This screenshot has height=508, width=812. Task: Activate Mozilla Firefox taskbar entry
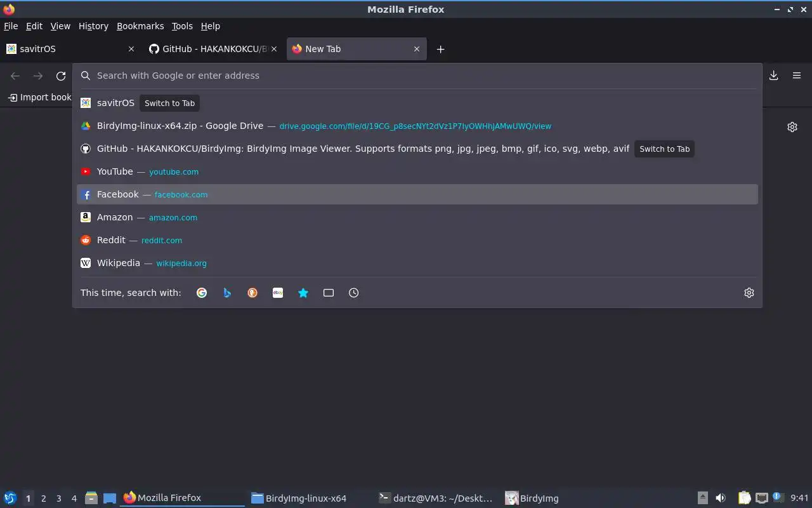(x=183, y=498)
